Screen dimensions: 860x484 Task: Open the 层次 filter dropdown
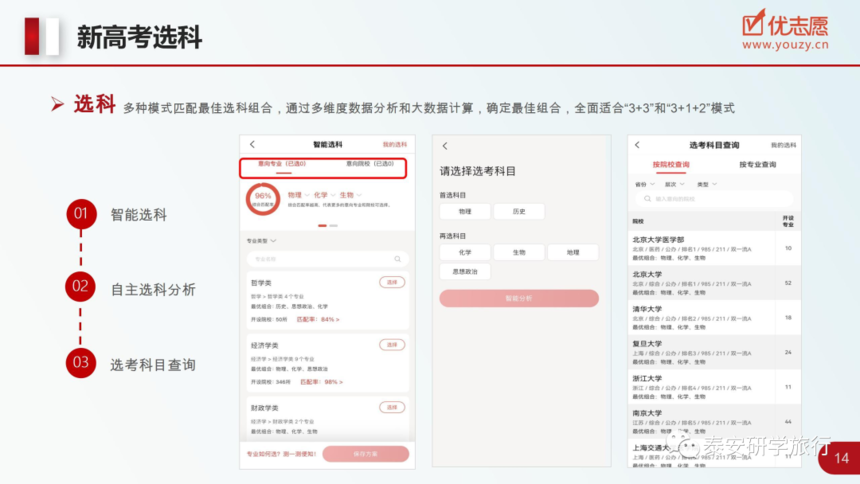pos(675,184)
